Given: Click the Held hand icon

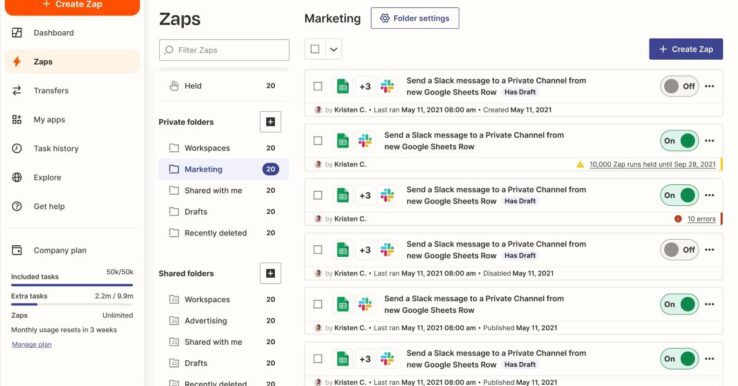Looking at the screenshot, I should click(x=174, y=86).
